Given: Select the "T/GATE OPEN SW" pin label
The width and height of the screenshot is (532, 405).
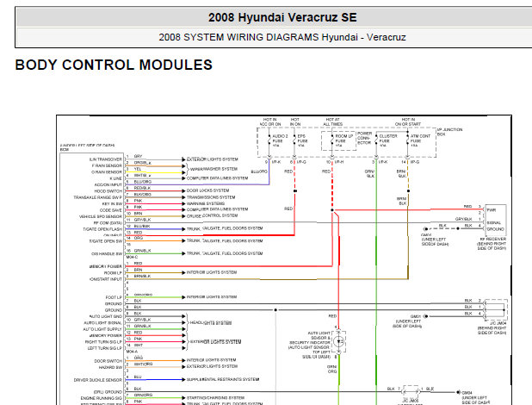Looking at the screenshot, I should click(105, 241).
